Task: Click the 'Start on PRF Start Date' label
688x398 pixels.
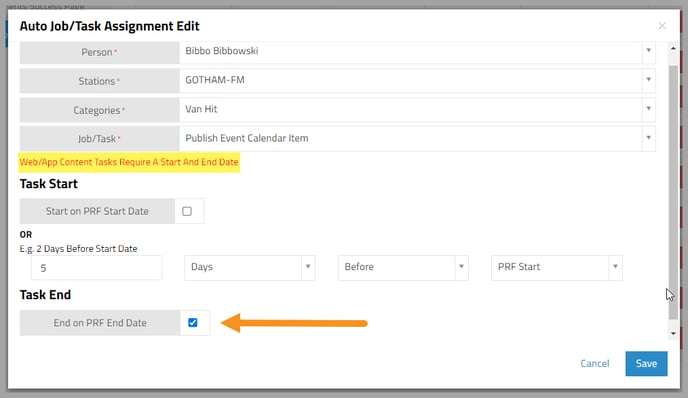Action: click(x=97, y=211)
